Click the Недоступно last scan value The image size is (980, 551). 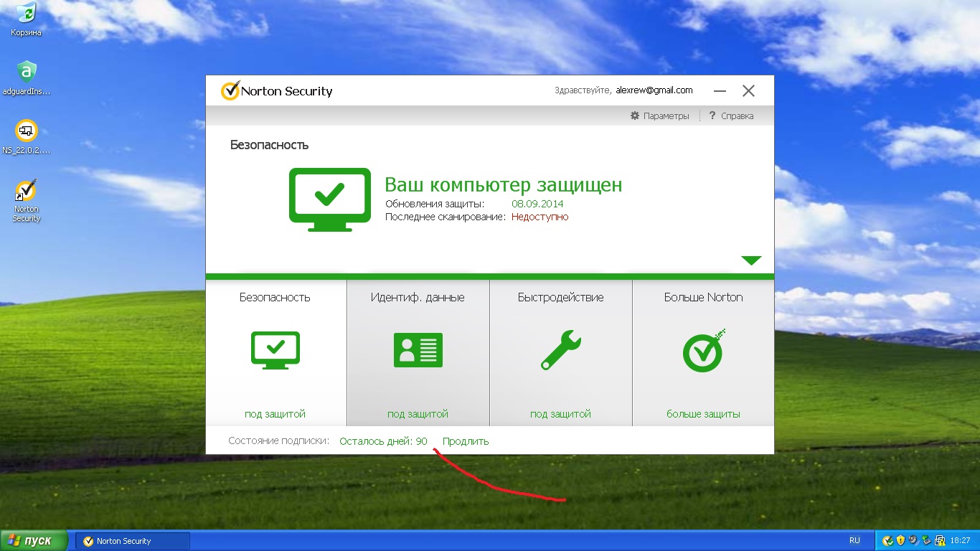[540, 217]
